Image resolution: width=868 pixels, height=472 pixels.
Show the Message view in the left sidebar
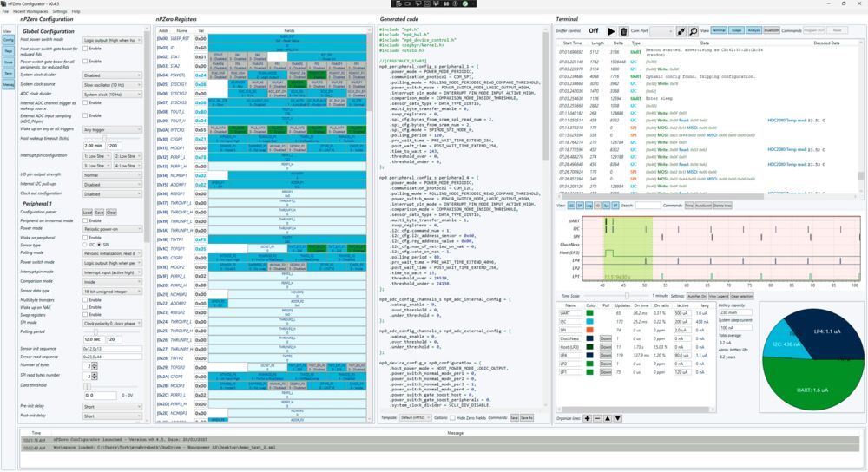tap(9, 85)
